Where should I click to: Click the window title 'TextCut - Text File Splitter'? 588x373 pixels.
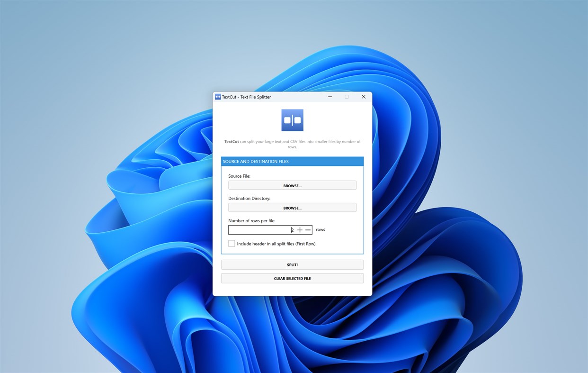coord(246,97)
